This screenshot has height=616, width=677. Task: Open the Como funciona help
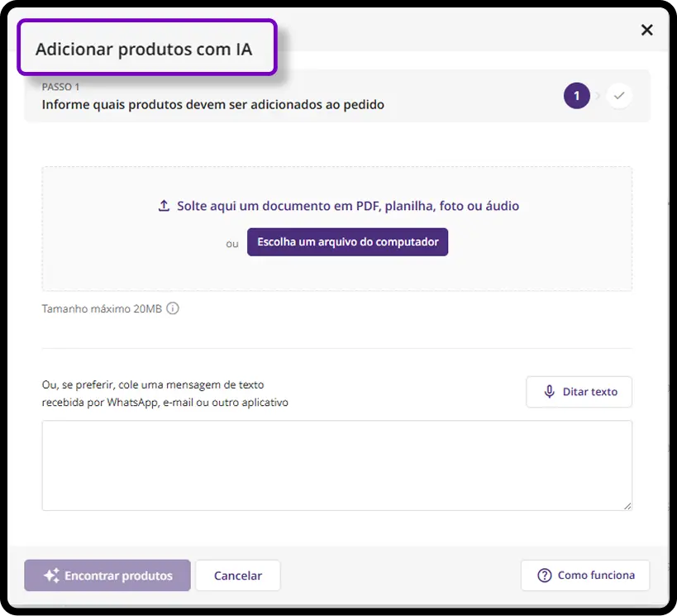(585, 575)
